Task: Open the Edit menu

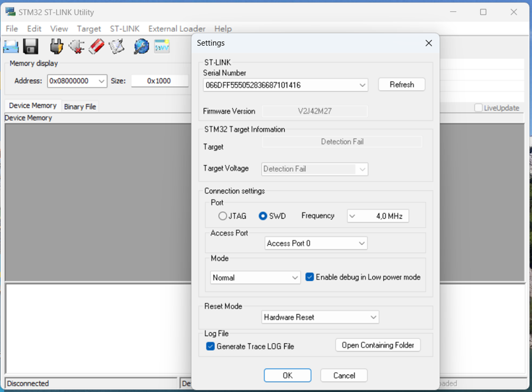Action: [34, 29]
